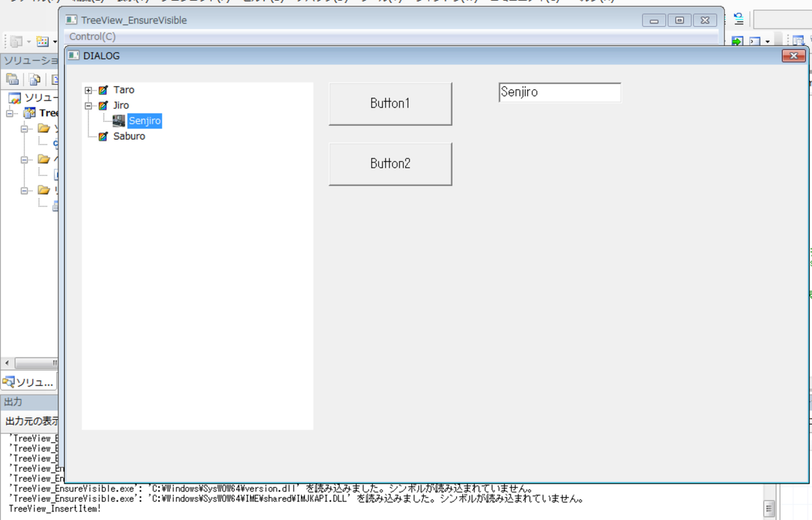Click the icon beside Jiro
Image resolution: width=812 pixels, height=520 pixels.
pyautogui.click(x=104, y=106)
